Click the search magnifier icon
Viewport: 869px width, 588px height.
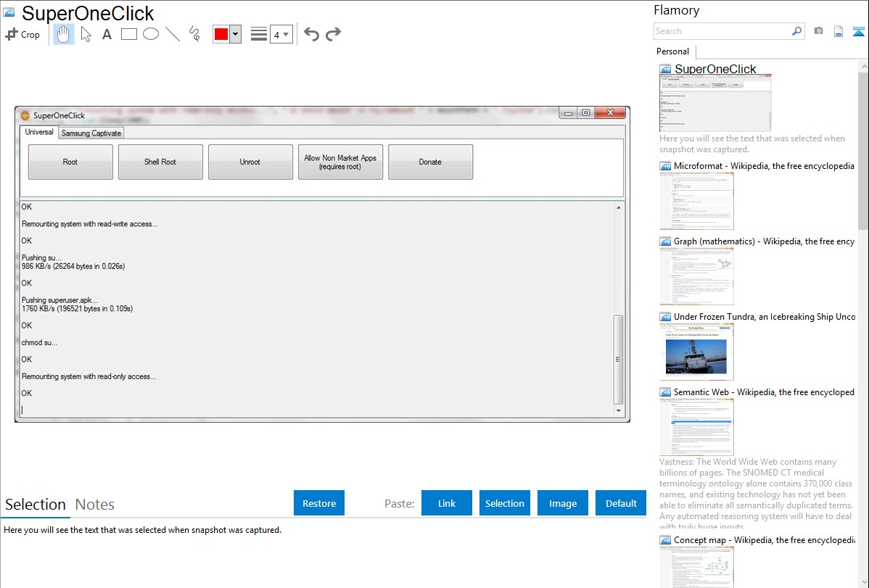[x=797, y=31]
